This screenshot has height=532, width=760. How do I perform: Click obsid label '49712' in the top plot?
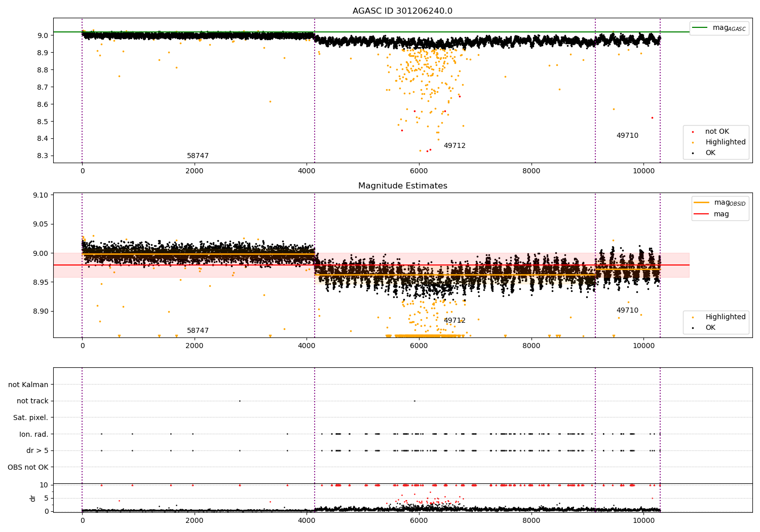pos(454,146)
